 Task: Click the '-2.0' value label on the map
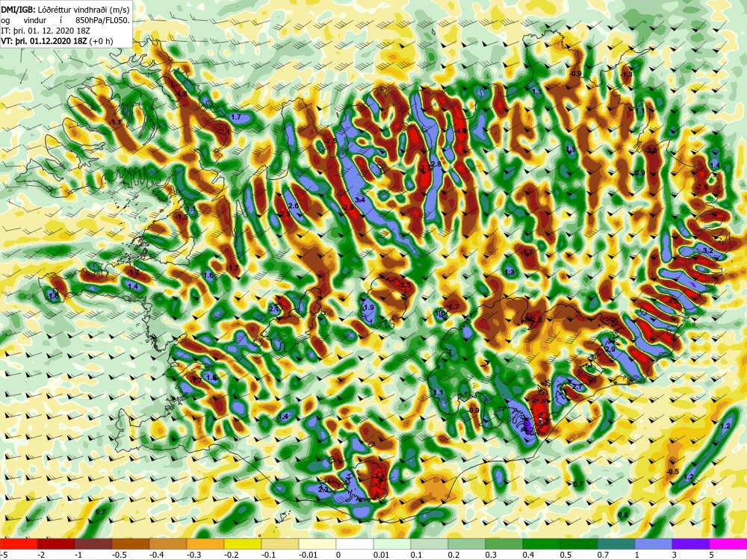coord(651,151)
